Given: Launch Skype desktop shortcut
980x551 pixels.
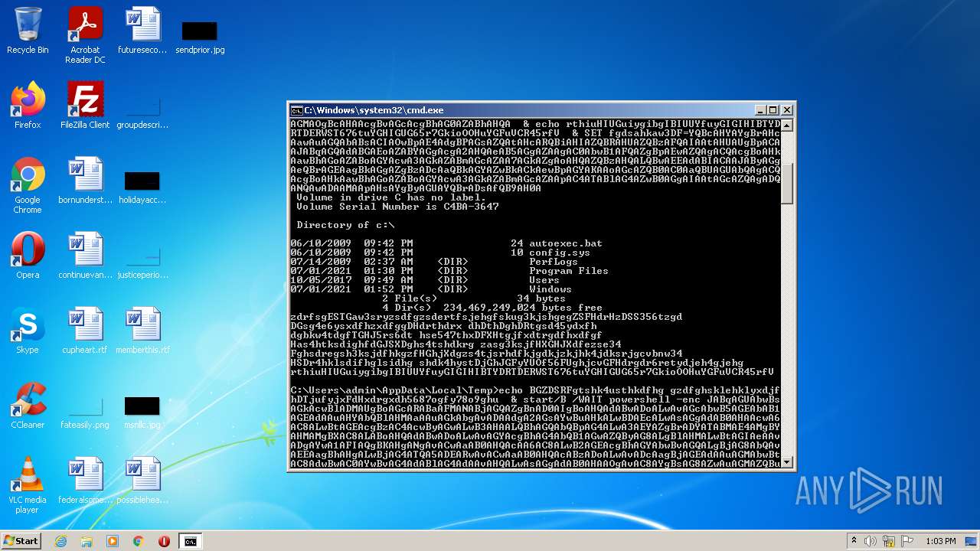Looking at the screenshot, I should click(28, 331).
